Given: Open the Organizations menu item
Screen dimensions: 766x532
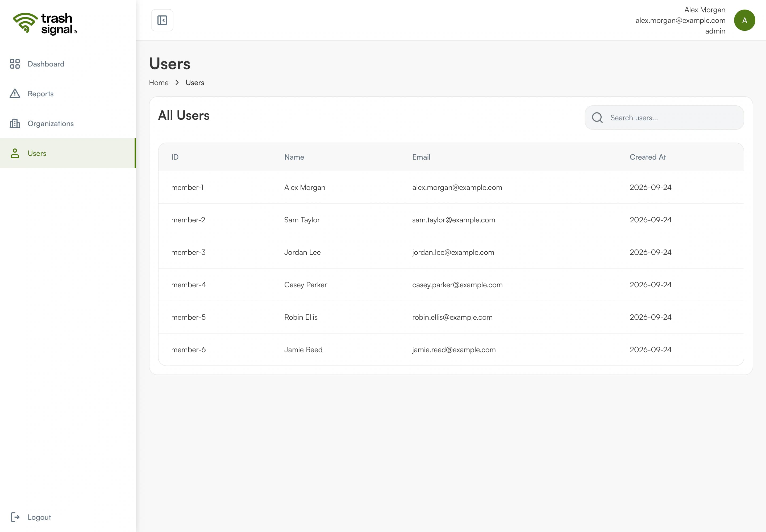Looking at the screenshot, I should 68,123.
